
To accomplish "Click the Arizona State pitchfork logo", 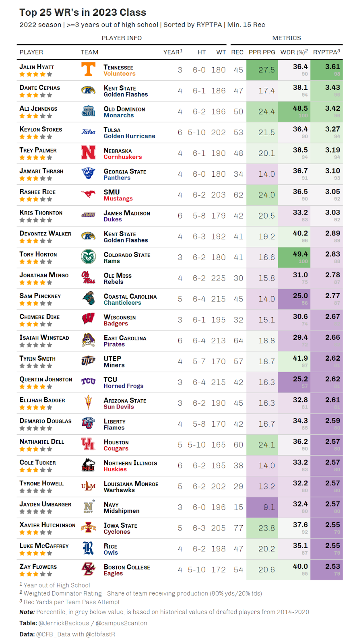I will 88,402.
